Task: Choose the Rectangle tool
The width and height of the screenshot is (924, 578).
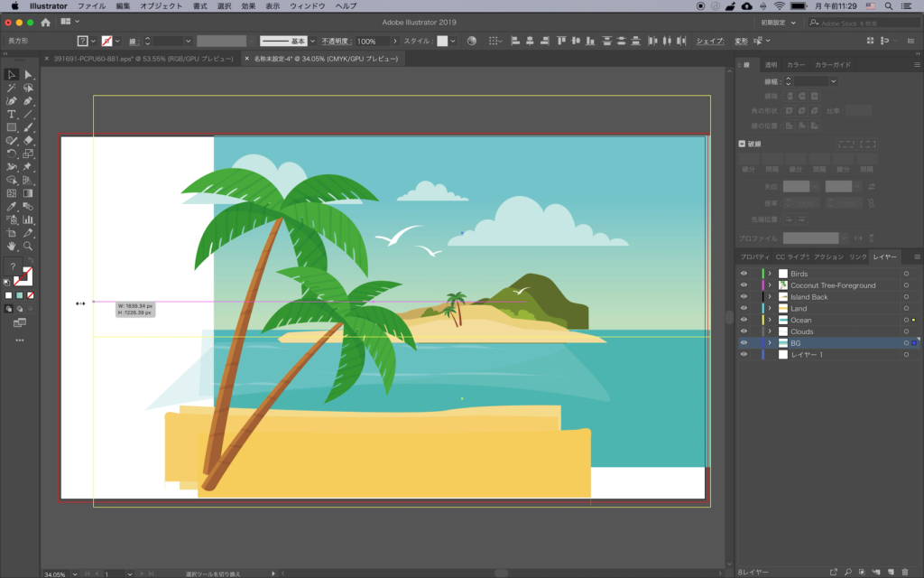Action: [x=12, y=127]
